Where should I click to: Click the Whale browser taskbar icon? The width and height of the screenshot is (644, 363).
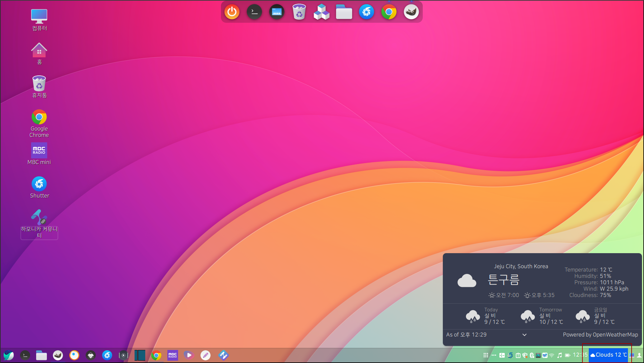(9, 355)
